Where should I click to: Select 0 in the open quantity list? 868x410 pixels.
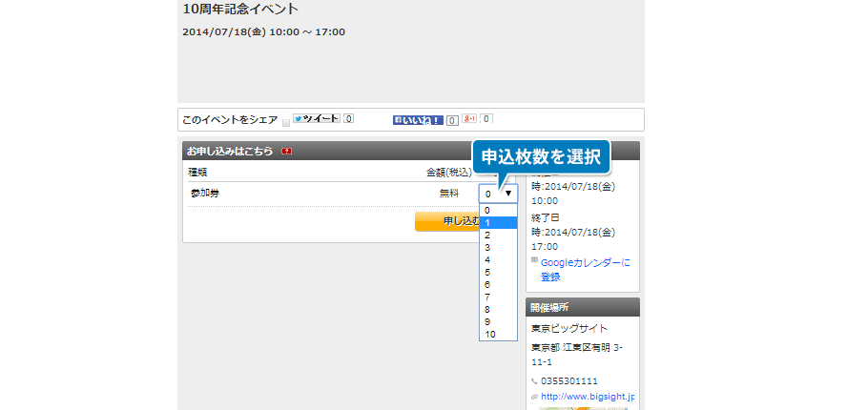pos(498,210)
